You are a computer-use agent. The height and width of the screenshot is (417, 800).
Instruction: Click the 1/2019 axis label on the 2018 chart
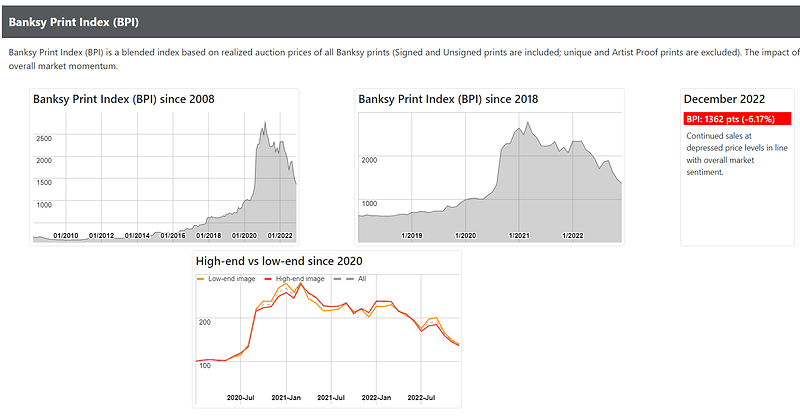tap(412, 236)
